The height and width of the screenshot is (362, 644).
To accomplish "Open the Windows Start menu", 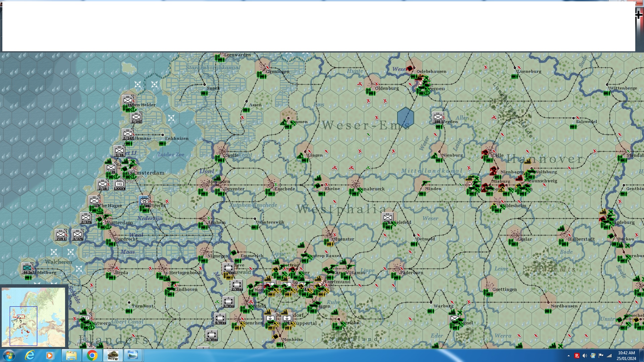I will point(9,355).
